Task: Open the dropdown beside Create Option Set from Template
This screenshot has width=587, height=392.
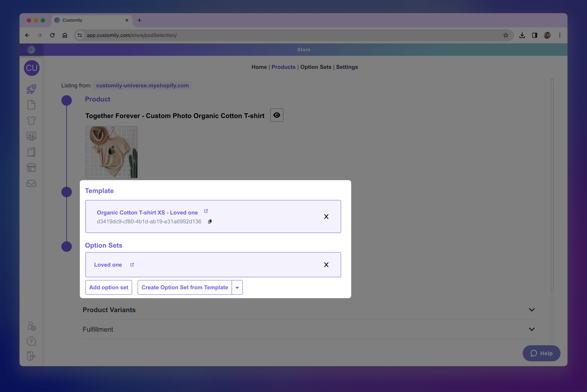Action: point(237,287)
